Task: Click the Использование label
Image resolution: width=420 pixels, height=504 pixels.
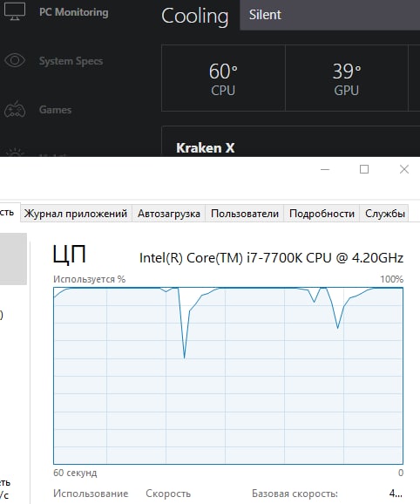Action: click(91, 494)
